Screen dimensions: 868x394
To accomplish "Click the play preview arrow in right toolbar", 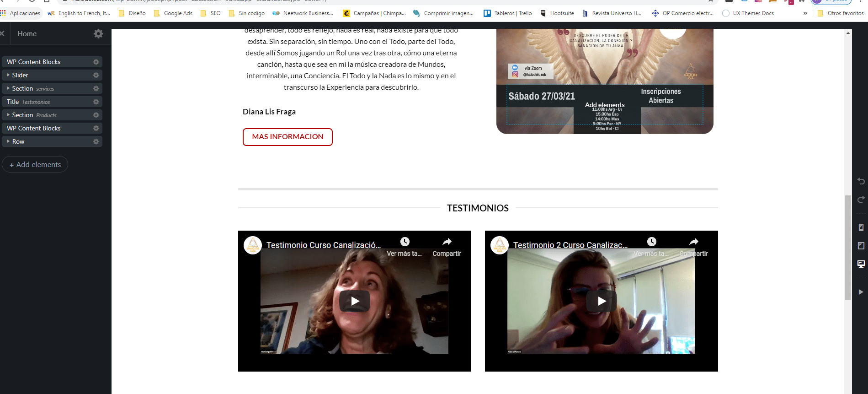I will [861, 292].
